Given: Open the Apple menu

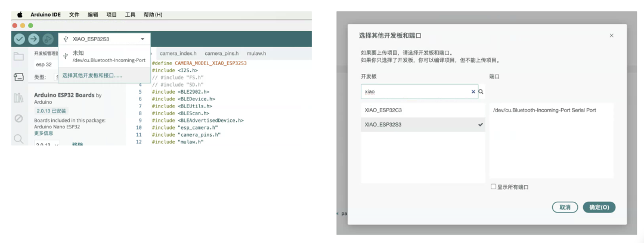Looking at the screenshot, I should [x=19, y=14].
